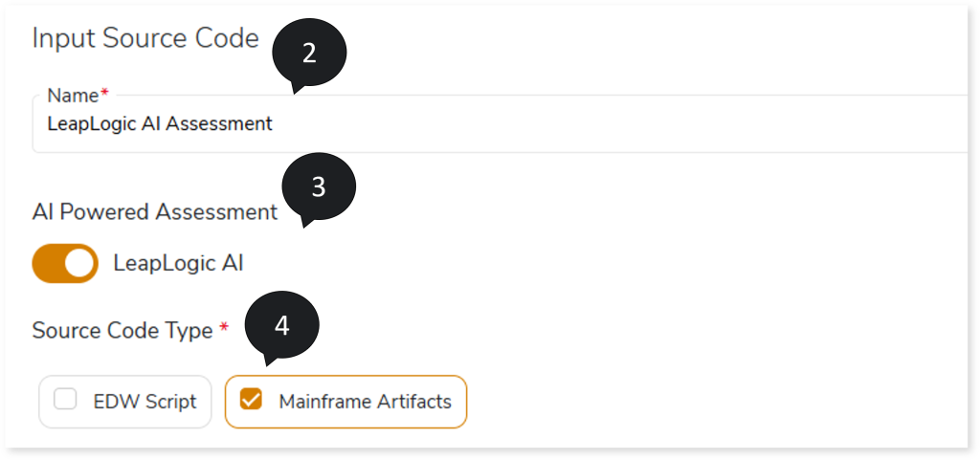Click the red asterisk beside Source Code Type
The width and height of the screenshot is (980, 460).
tap(224, 328)
